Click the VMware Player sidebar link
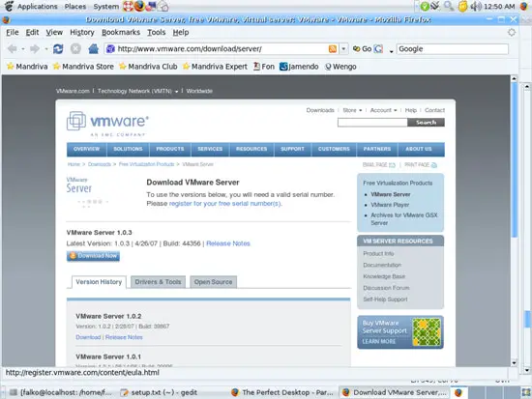The width and height of the screenshot is (532, 399). (x=390, y=205)
